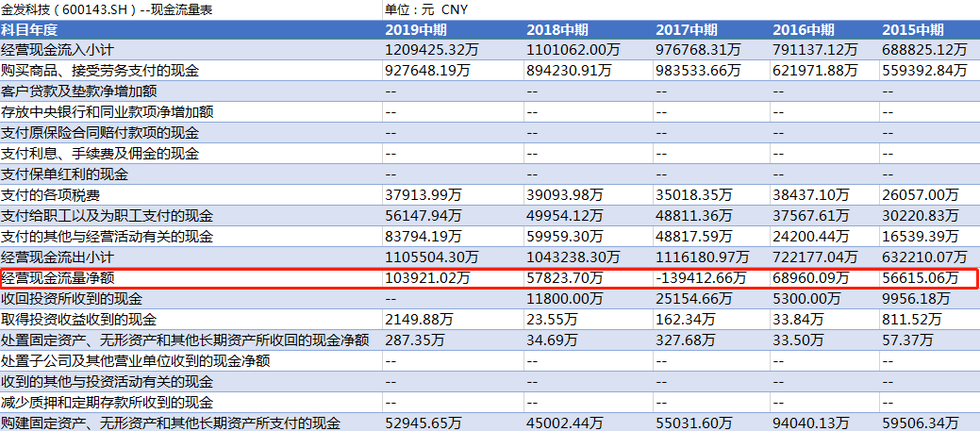Select the 单位：元 CNY cell
The width and height of the screenshot is (980, 431).
(426, 9)
